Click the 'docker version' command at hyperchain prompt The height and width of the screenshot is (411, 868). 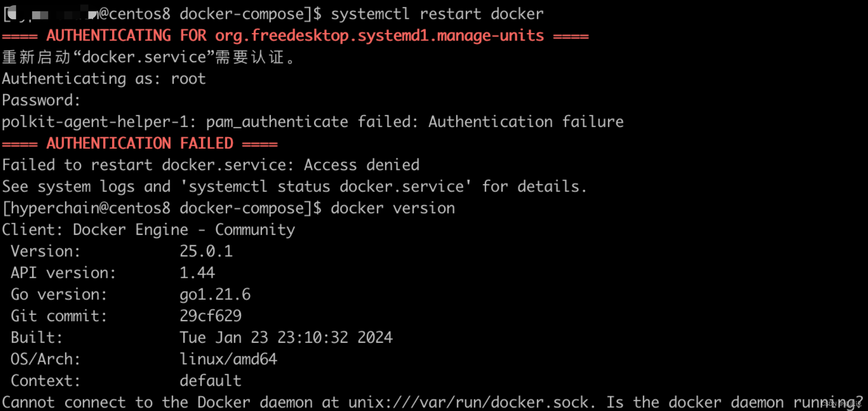[x=393, y=208]
